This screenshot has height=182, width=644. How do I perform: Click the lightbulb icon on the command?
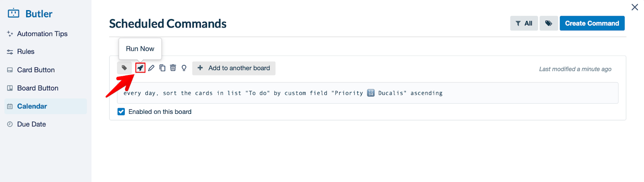(184, 68)
